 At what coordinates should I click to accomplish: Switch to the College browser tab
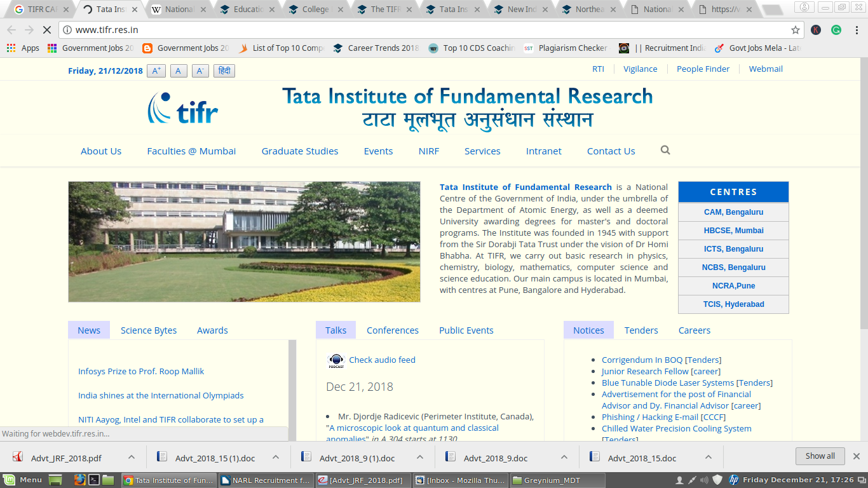315,10
